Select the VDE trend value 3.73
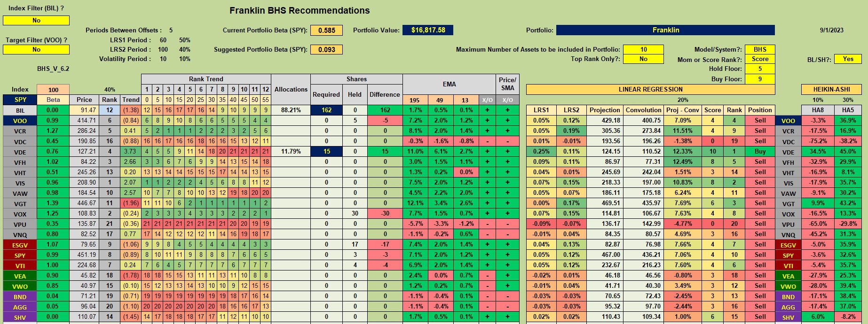The width and height of the screenshot is (868, 324). (131, 152)
